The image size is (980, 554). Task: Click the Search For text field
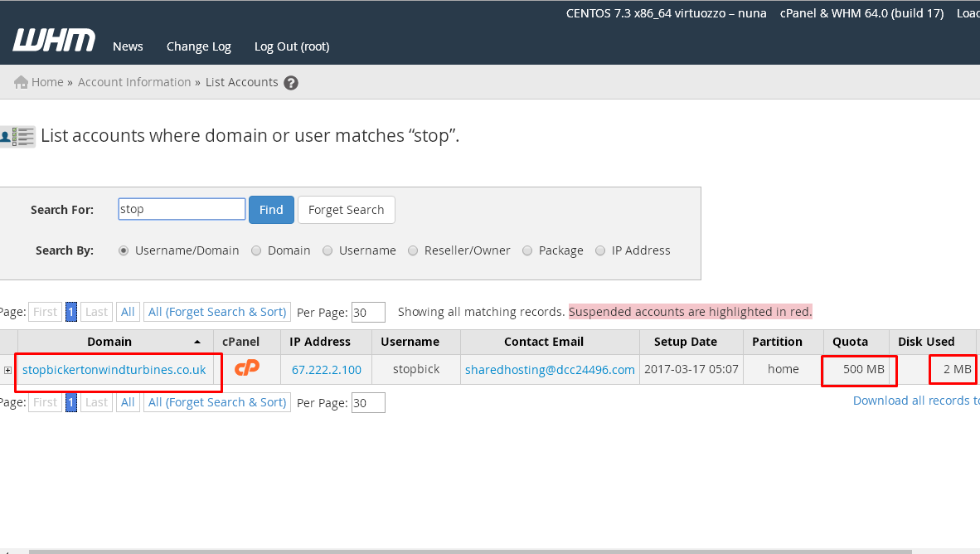(182, 209)
